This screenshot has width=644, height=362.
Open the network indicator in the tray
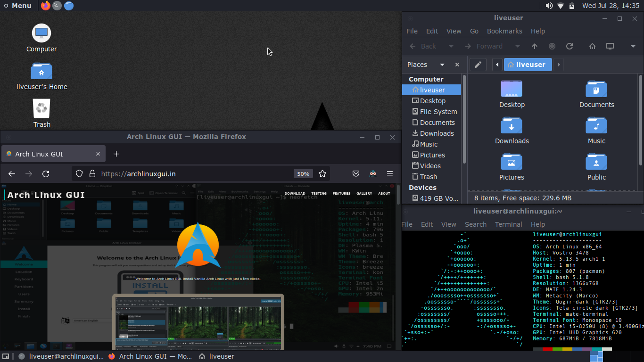tap(561, 6)
